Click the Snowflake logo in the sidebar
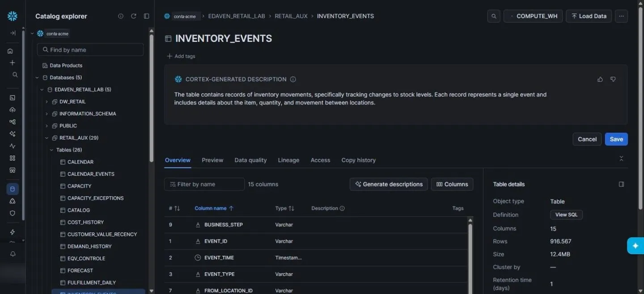This screenshot has width=644, height=294. click(x=13, y=16)
